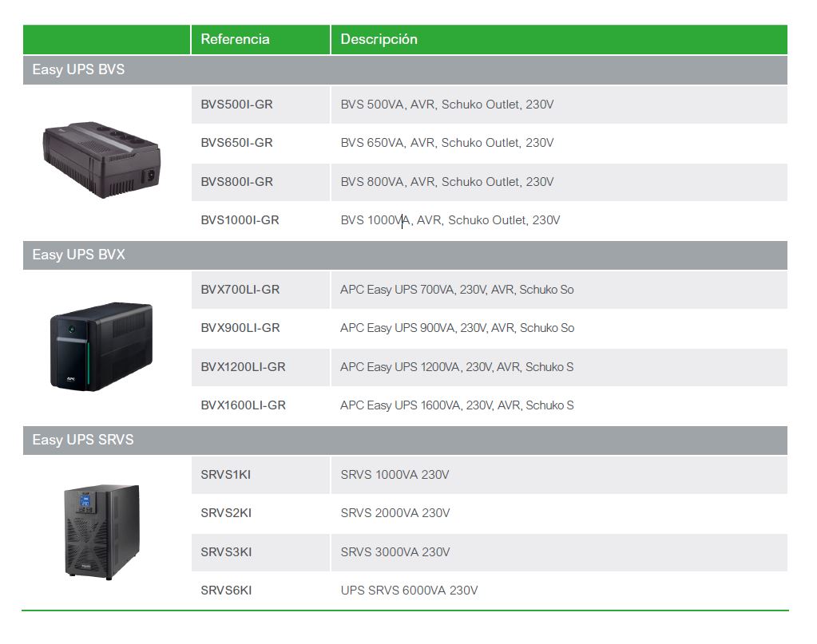Click description SRVS 3000VA 230V

click(x=395, y=553)
